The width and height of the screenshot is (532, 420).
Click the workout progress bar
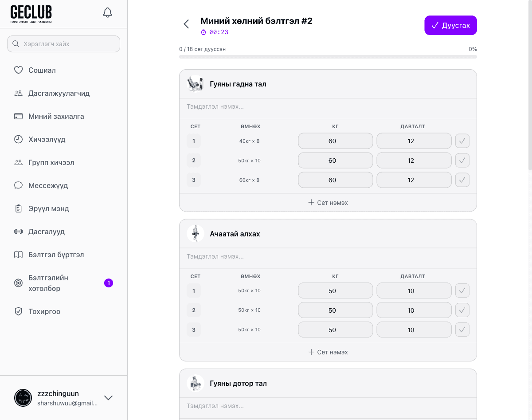[328, 57]
